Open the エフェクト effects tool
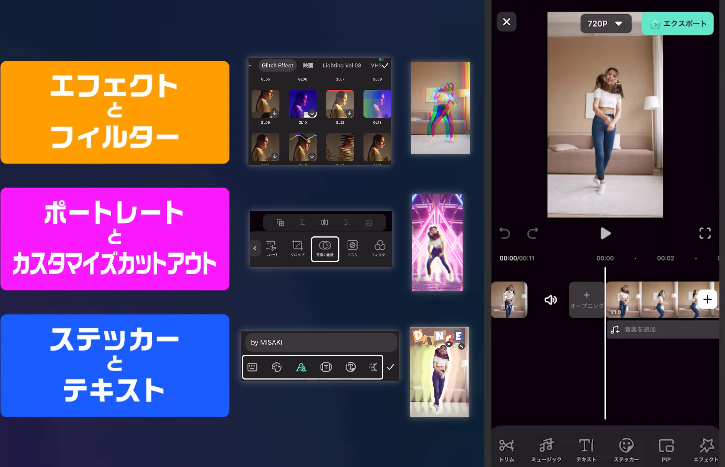The image size is (725, 467). point(706,450)
